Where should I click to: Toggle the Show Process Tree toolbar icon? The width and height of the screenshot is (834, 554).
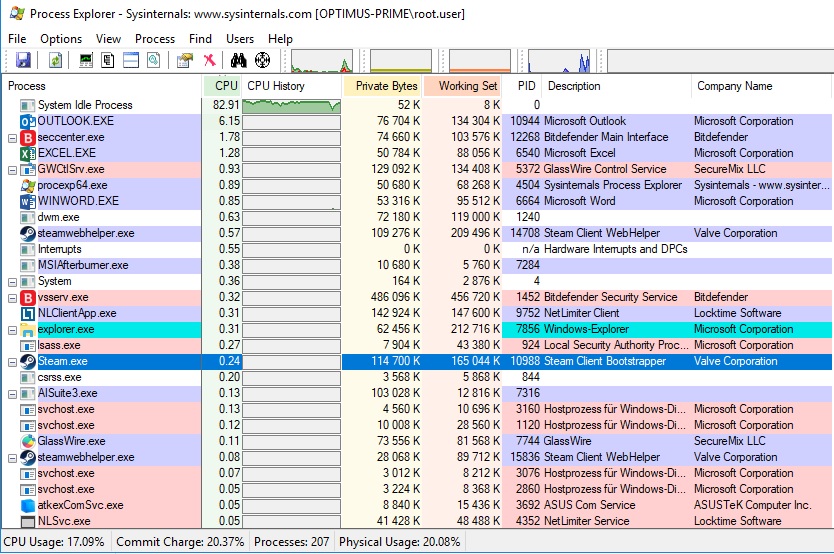point(108,60)
